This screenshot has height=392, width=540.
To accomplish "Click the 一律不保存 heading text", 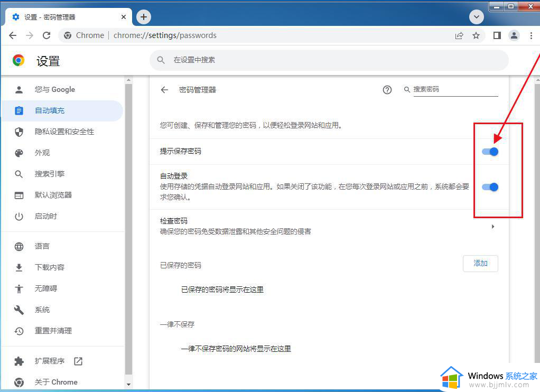I will tap(177, 324).
